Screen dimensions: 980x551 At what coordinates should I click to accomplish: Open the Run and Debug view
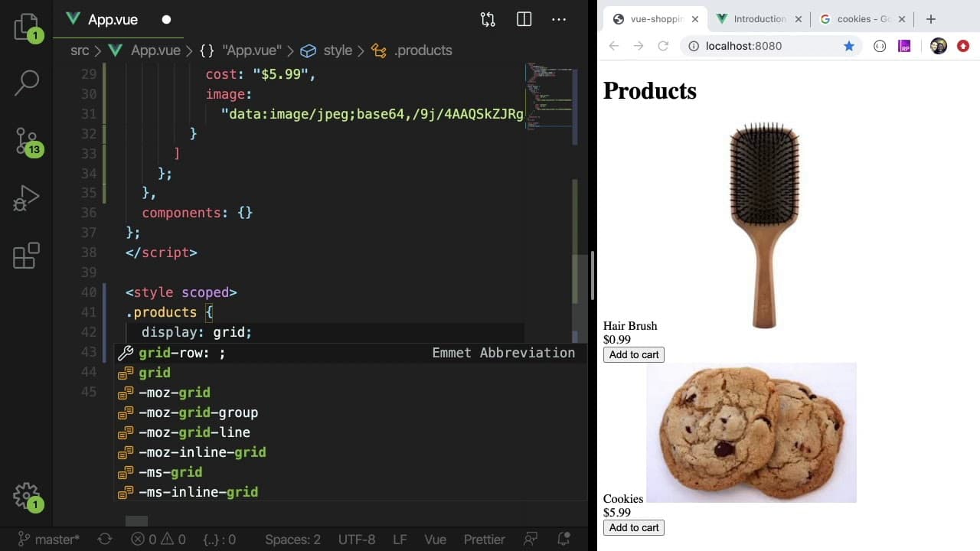27,198
